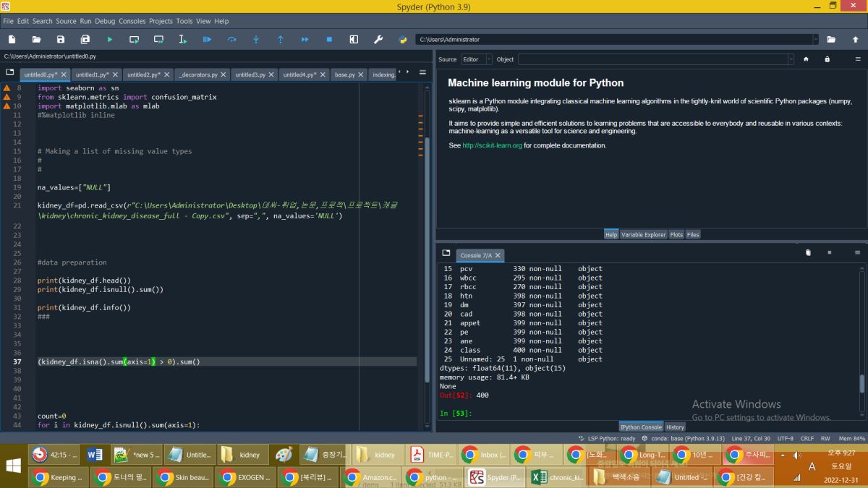Create a new file with toolbar icon

tap(12, 39)
